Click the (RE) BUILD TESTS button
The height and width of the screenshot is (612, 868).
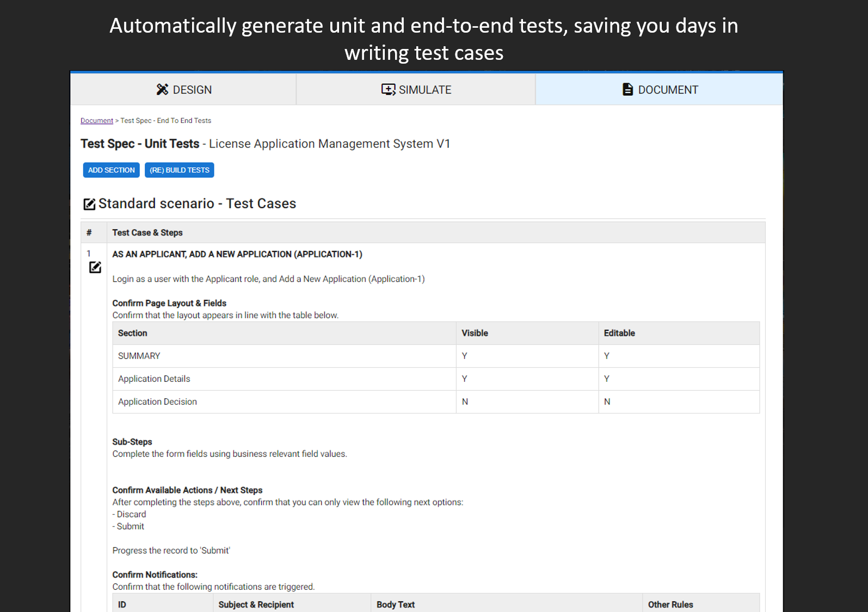coord(180,170)
